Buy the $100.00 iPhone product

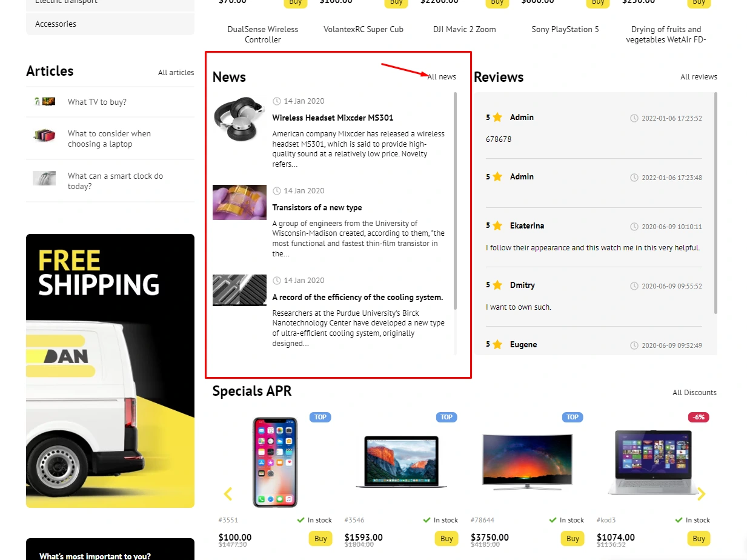pos(320,538)
